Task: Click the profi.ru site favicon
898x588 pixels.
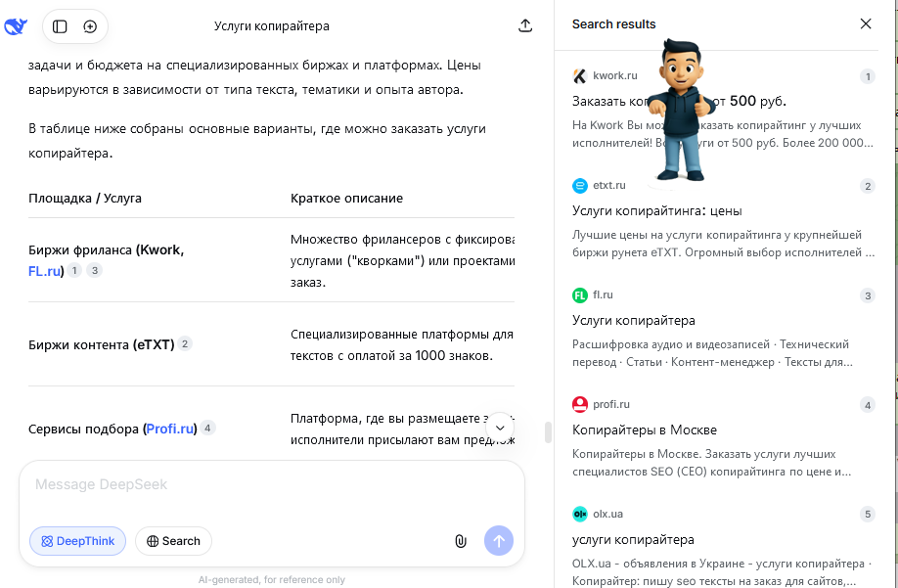Action: [580, 405]
